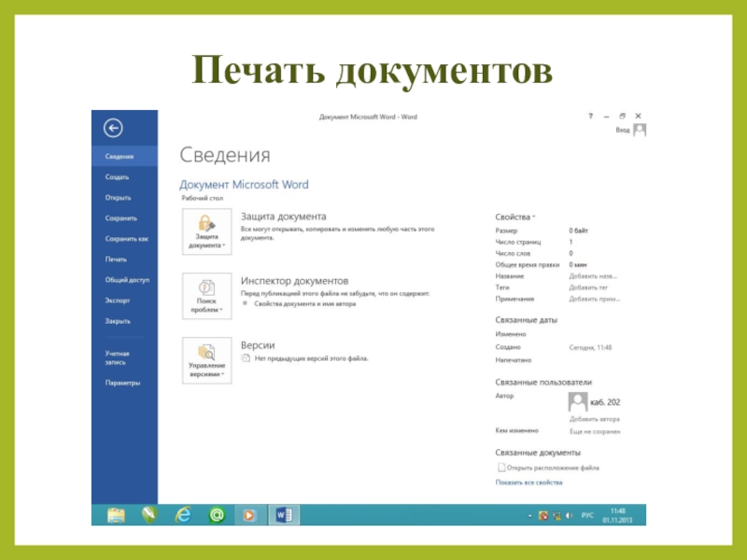Click the back arrow circle icon
Screen dimensions: 747x560
(113, 128)
